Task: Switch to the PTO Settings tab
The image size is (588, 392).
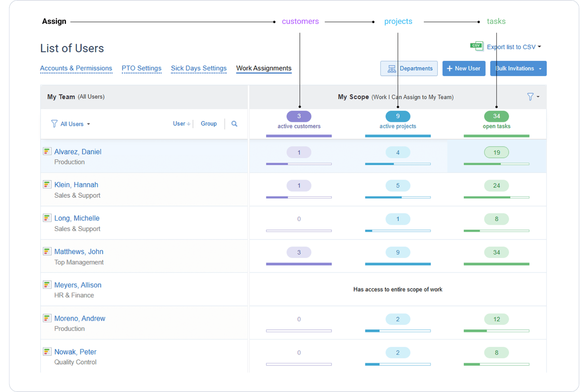Action: 141,68
